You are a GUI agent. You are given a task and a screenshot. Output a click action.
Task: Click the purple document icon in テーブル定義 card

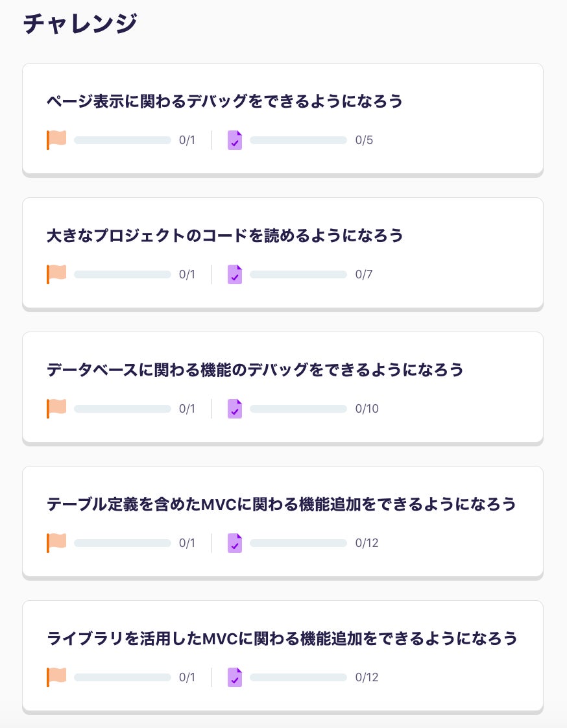coord(235,543)
